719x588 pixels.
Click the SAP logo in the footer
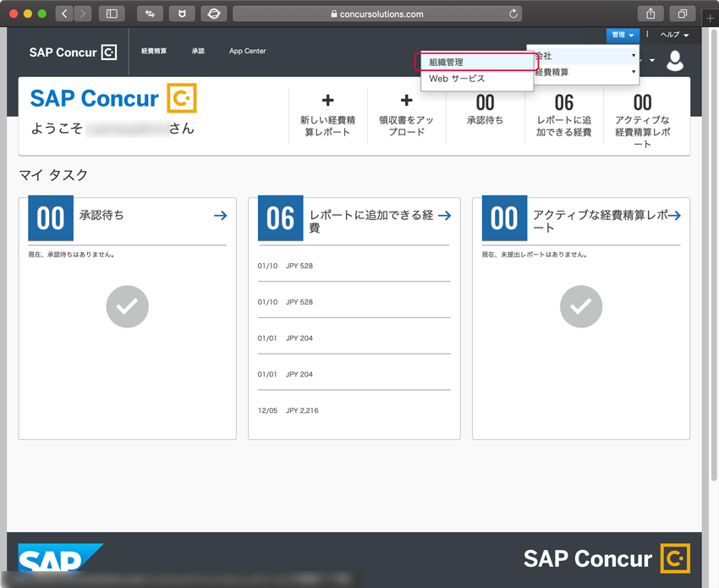(x=61, y=558)
